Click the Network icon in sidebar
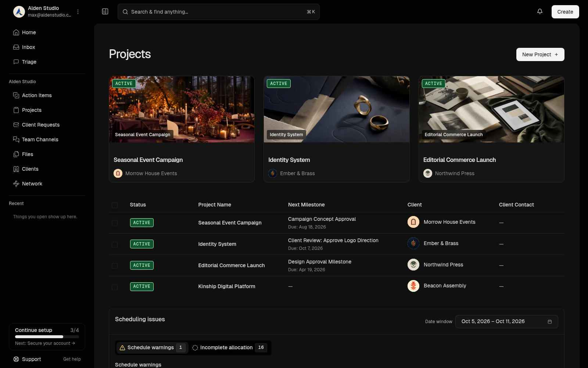The width and height of the screenshot is (588, 368). point(16,184)
